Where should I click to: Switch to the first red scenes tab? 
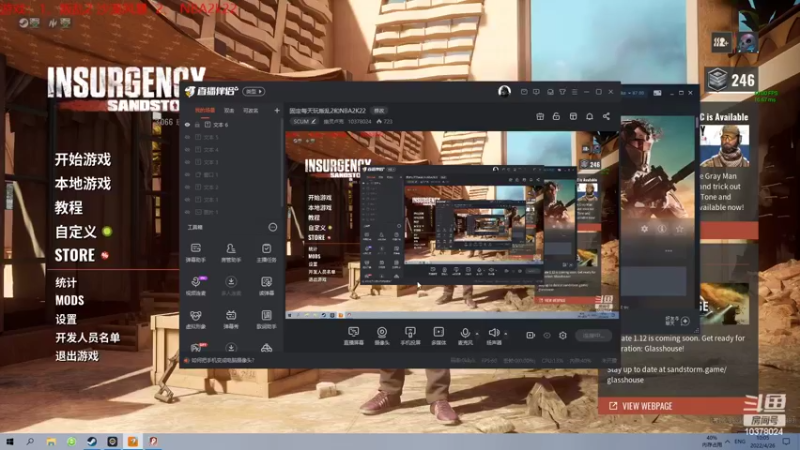[x=205, y=110]
